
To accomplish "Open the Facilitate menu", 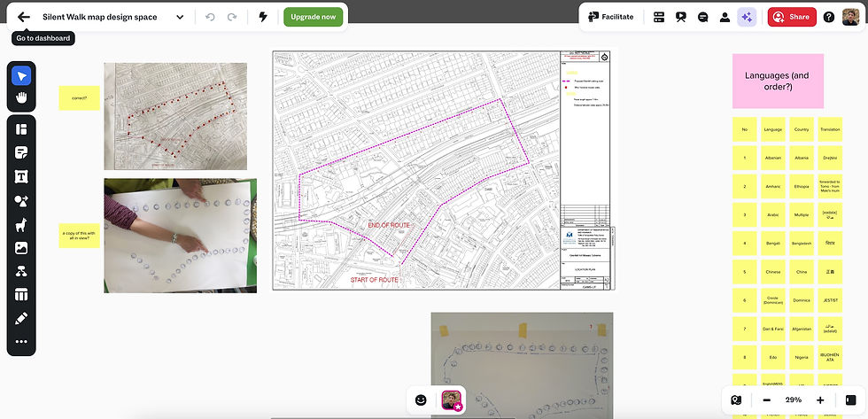I will pos(610,17).
